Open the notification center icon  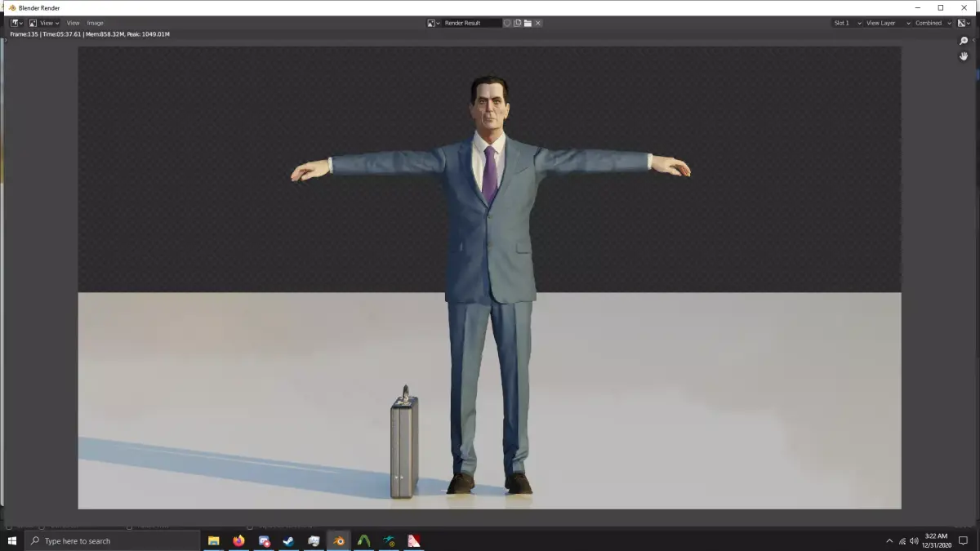[964, 541]
